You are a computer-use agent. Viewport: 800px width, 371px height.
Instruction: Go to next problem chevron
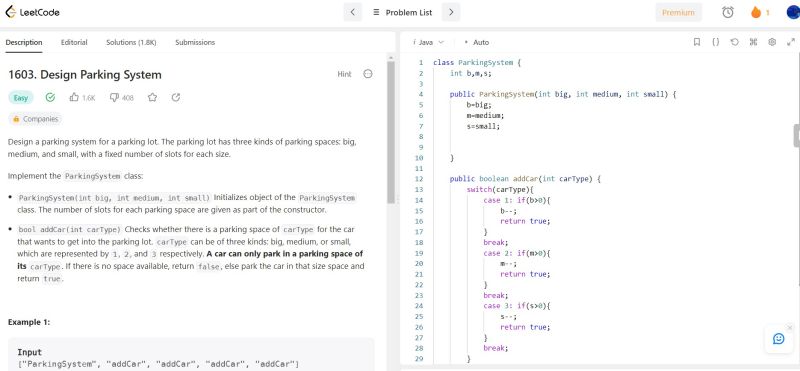(x=451, y=12)
